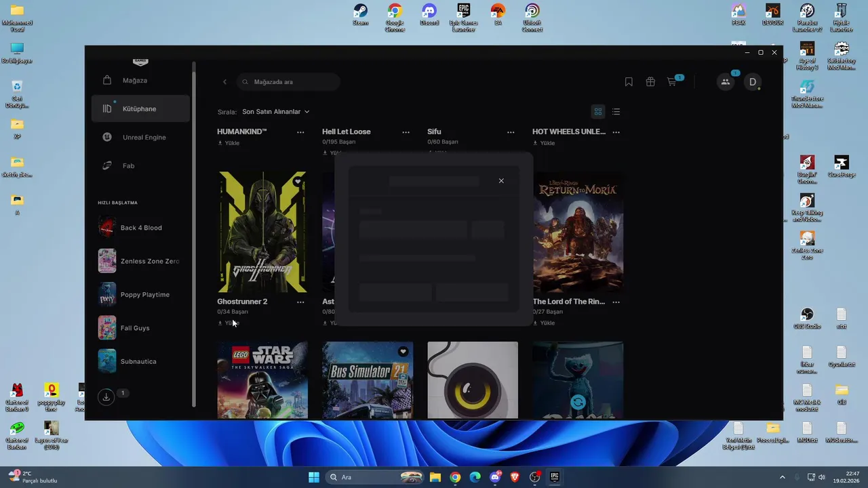Viewport: 868px width, 488px height.
Task: Open the HUMANKIND options menu
Action: pyautogui.click(x=300, y=132)
